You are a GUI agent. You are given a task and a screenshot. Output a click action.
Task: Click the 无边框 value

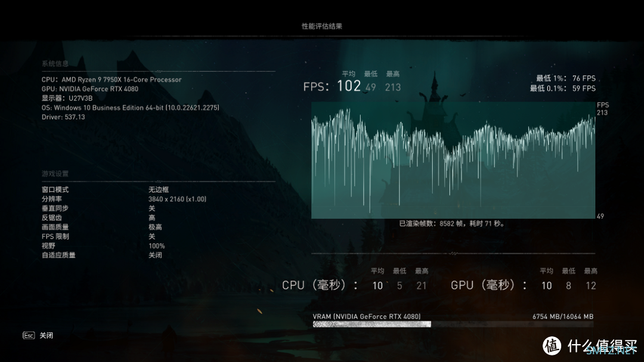click(x=159, y=190)
